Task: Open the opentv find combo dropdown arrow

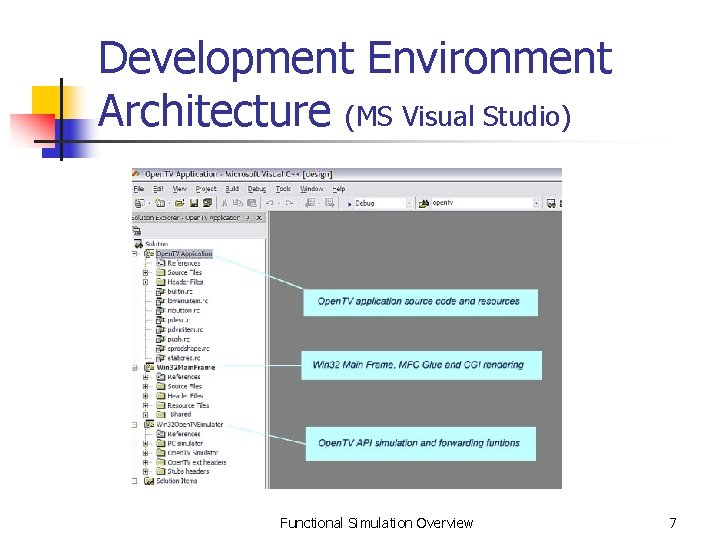Action: click(x=536, y=203)
